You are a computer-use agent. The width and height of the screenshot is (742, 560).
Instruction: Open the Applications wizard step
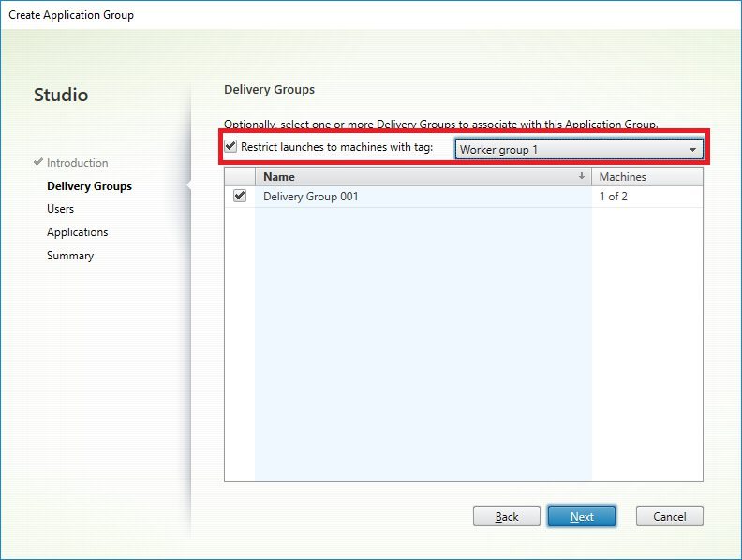click(x=77, y=232)
